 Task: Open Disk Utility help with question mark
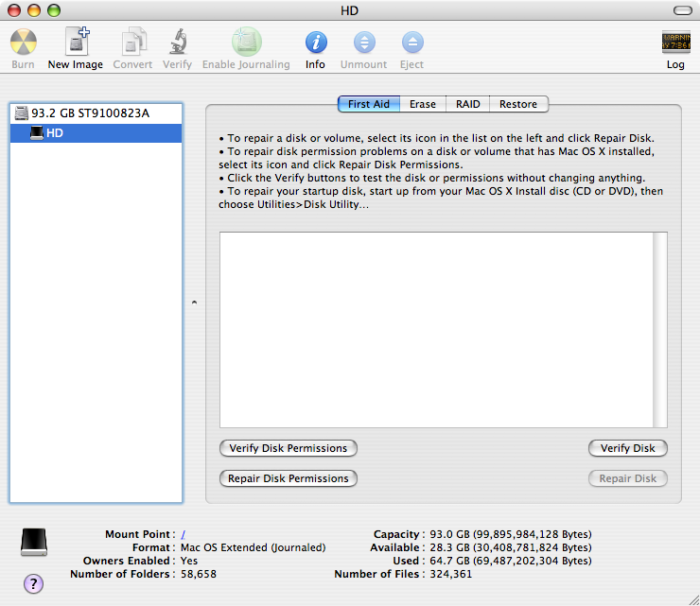33,583
